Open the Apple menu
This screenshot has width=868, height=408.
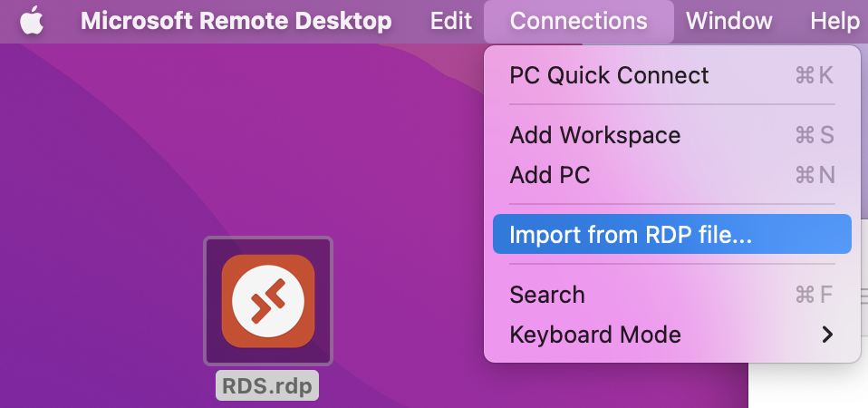click(32, 21)
